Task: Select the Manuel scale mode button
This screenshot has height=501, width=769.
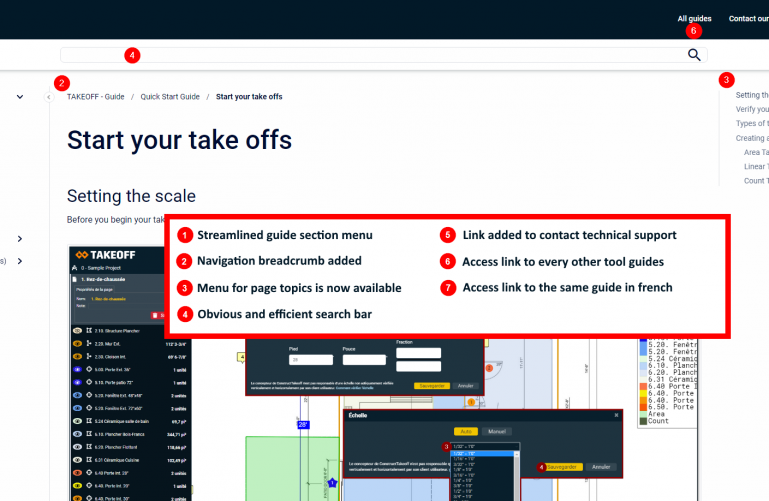Action: click(497, 431)
